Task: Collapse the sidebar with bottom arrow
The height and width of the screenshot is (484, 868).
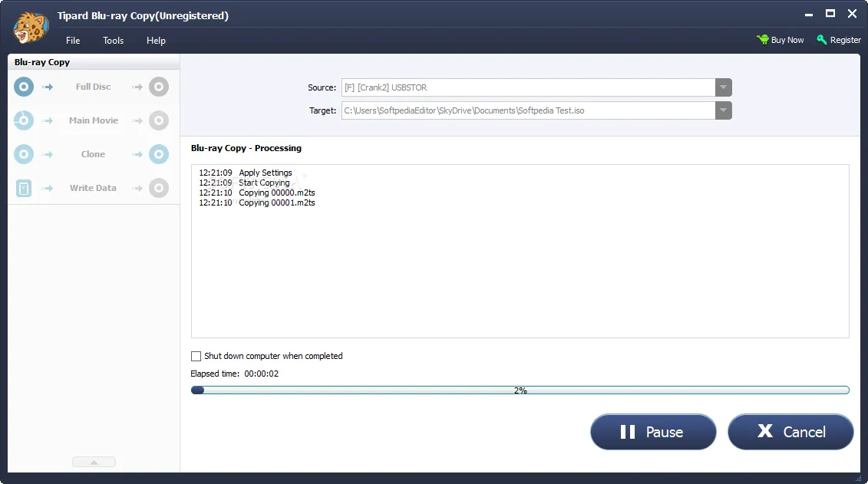Action: coord(94,462)
